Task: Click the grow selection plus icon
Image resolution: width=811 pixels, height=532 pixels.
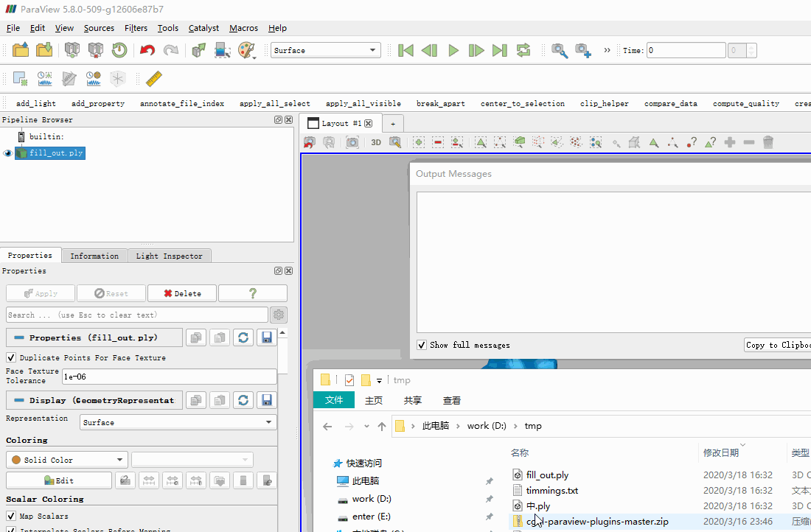Action: click(730, 142)
